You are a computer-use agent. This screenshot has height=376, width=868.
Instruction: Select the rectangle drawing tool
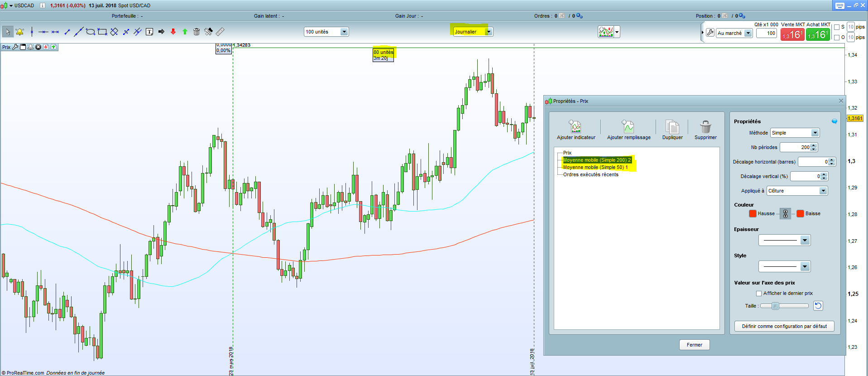[102, 32]
